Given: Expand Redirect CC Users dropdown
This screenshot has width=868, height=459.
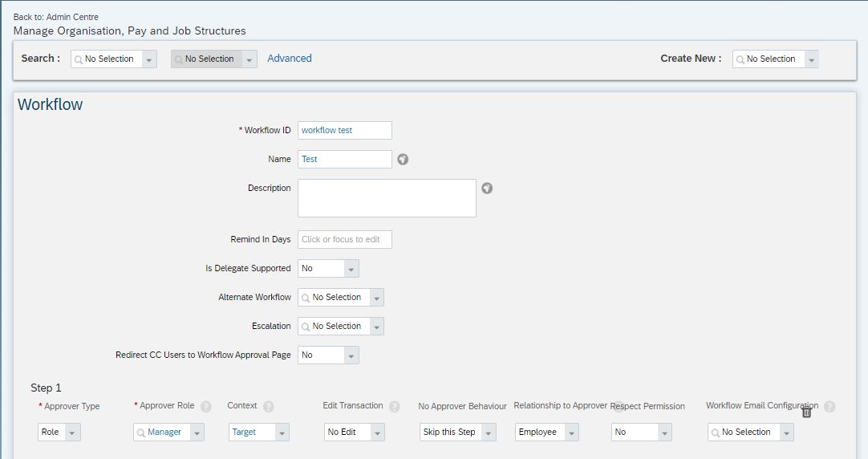Looking at the screenshot, I should [x=351, y=355].
